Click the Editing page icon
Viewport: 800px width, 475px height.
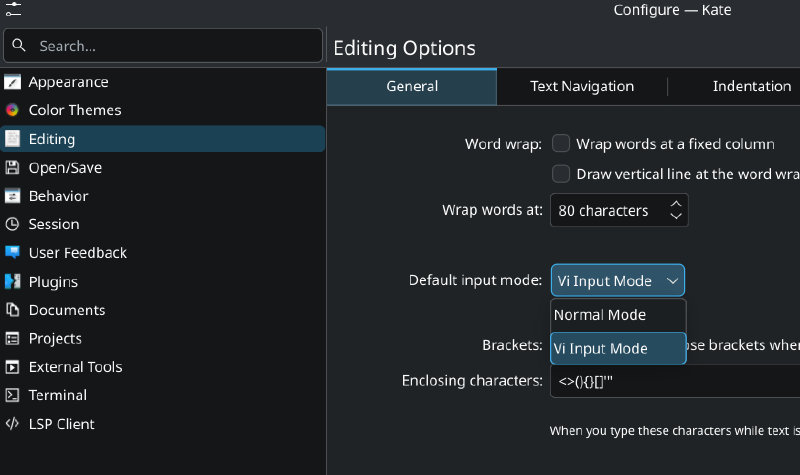12,139
